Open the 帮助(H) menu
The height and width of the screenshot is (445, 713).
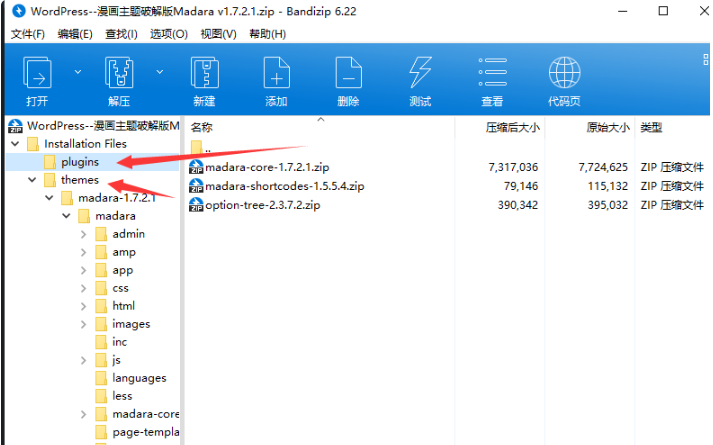[x=267, y=34]
